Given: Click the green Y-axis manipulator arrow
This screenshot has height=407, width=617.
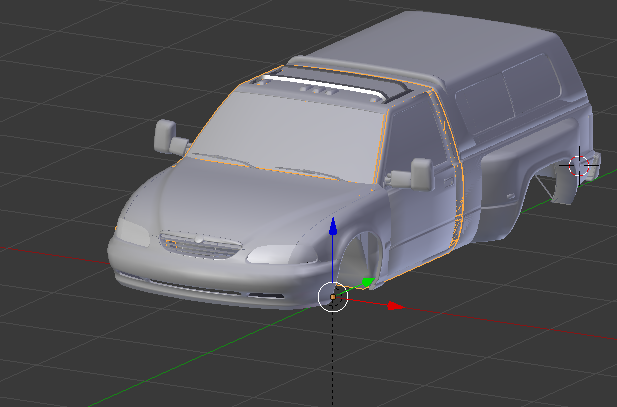Looking at the screenshot, I should 368,282.
